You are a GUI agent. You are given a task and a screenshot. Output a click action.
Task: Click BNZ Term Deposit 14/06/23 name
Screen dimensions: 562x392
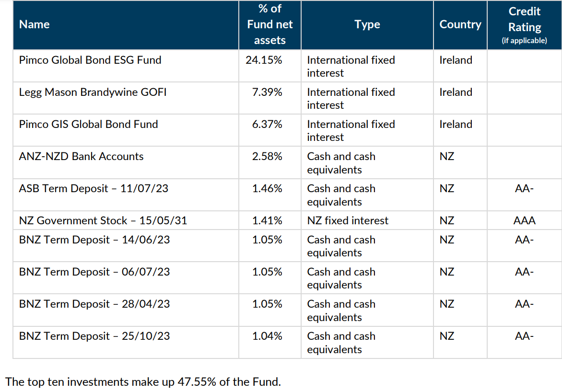[94, 240]
